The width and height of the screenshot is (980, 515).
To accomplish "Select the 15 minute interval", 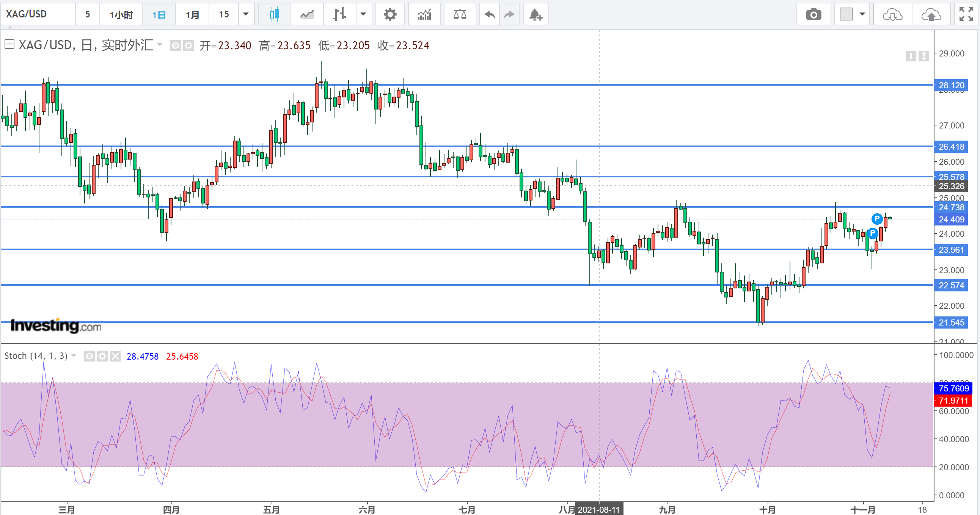I will point(224,14).
